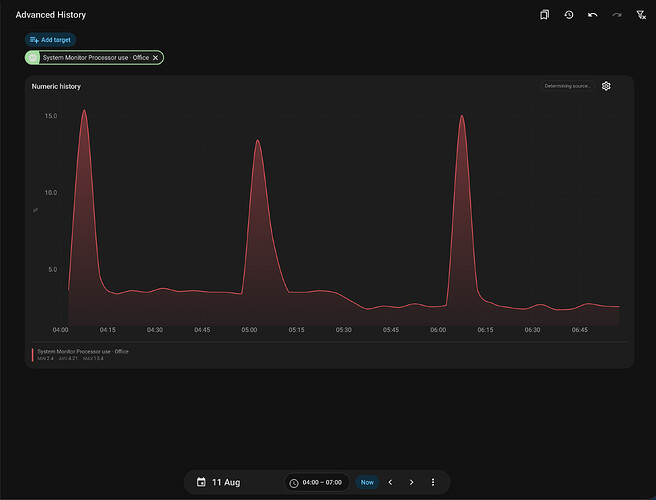Click the 06:15 x-axis label

pyautogui.click(x=485, y=330)
